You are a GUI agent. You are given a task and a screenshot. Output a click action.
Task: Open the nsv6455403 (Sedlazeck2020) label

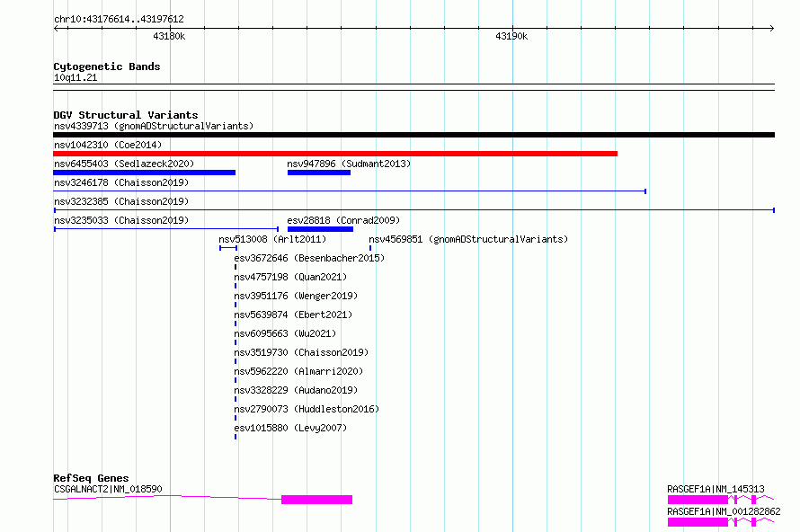[124, 164]
